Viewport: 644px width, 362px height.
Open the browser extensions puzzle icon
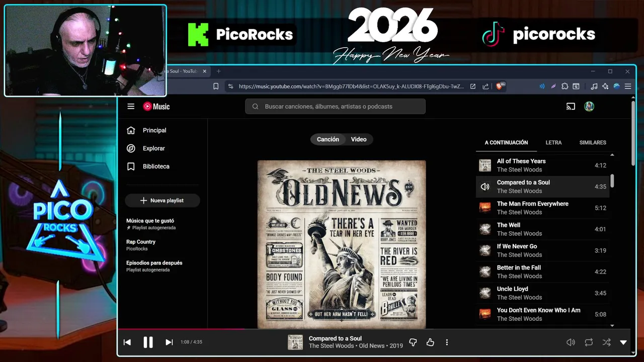(565, 86)
